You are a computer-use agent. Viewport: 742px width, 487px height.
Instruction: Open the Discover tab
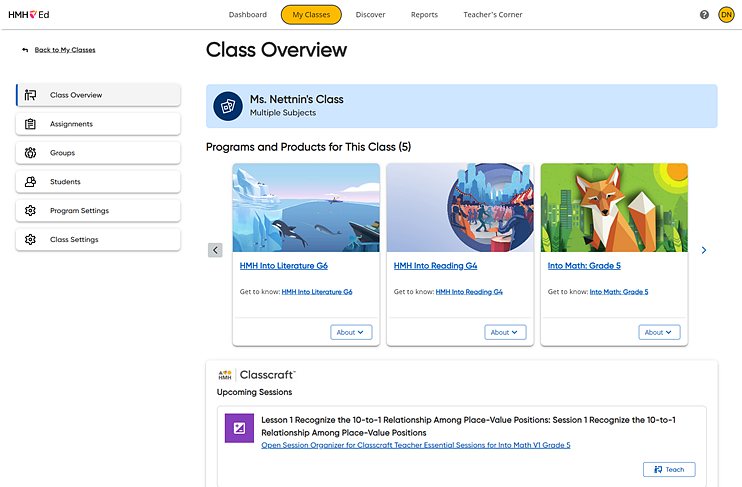(x=371, y=15)
